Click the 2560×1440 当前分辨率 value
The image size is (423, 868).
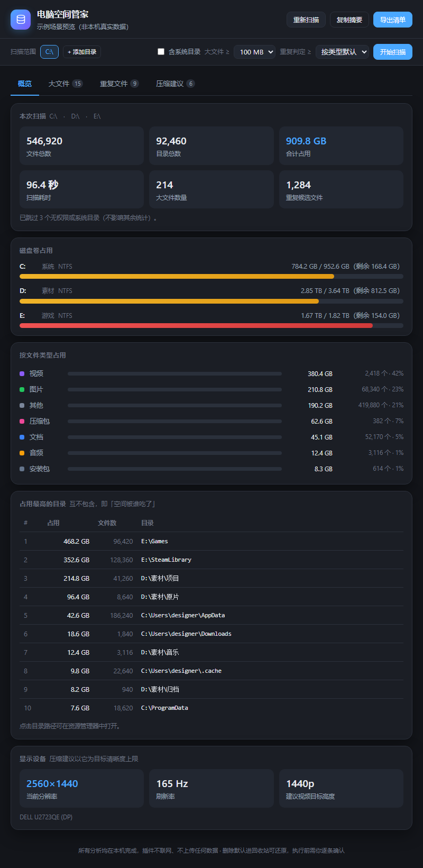[52, 783]
